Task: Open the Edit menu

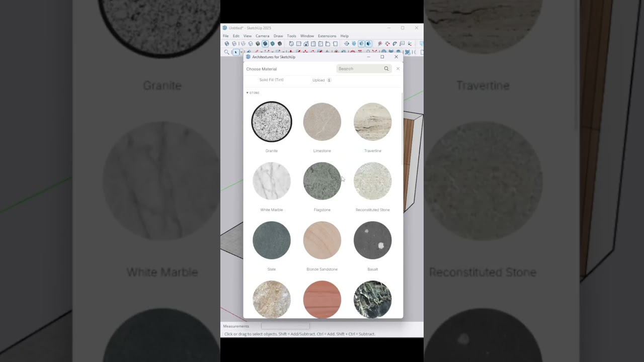Action: pyautogui.click(x=236, y=36)
